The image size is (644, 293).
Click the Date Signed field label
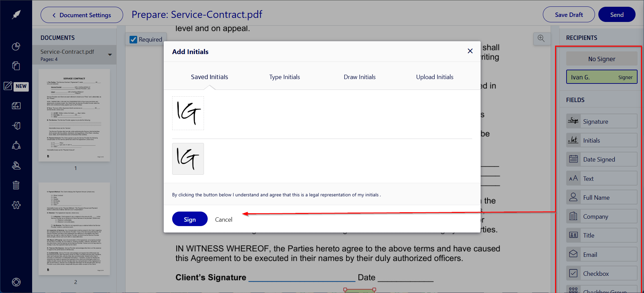point(599,160)
